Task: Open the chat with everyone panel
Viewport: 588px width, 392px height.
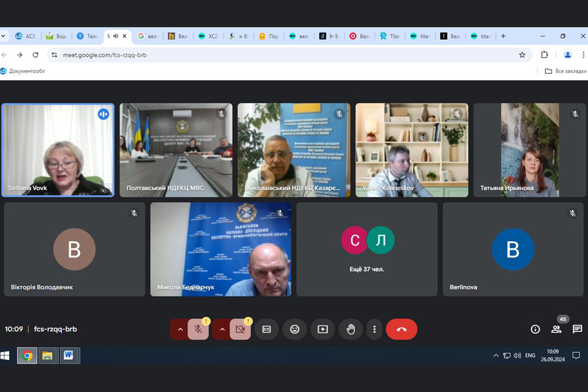Action: tap(578, 329)
